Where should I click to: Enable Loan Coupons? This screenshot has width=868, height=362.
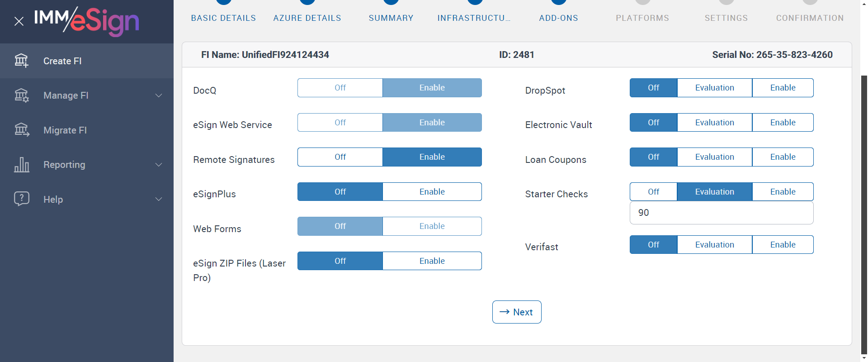pos(783,157)
